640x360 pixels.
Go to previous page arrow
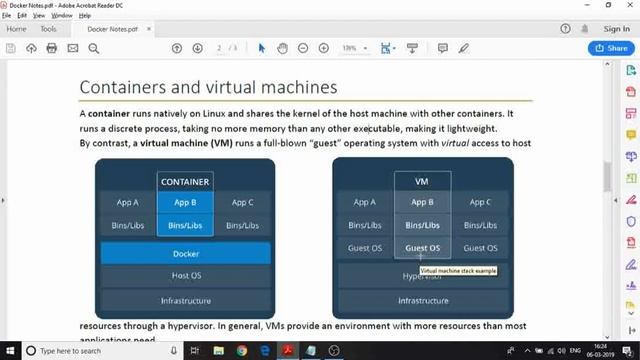pyautogui.click(x=177, y=49)
